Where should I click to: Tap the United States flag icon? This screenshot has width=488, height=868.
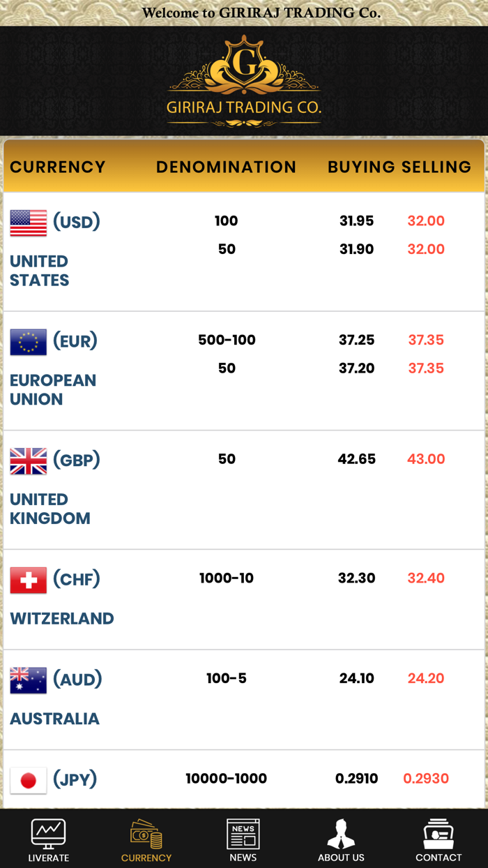tap(29, 223)
